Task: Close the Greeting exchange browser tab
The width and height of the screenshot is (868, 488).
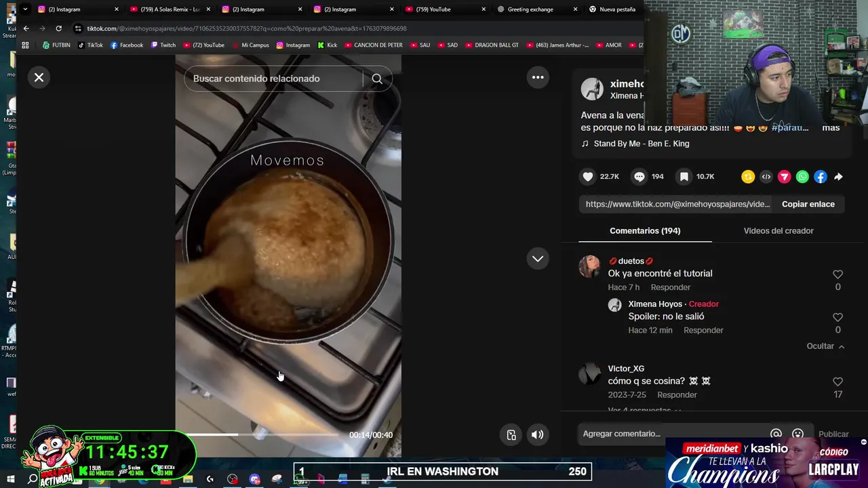Action: (x=575, y=9)
